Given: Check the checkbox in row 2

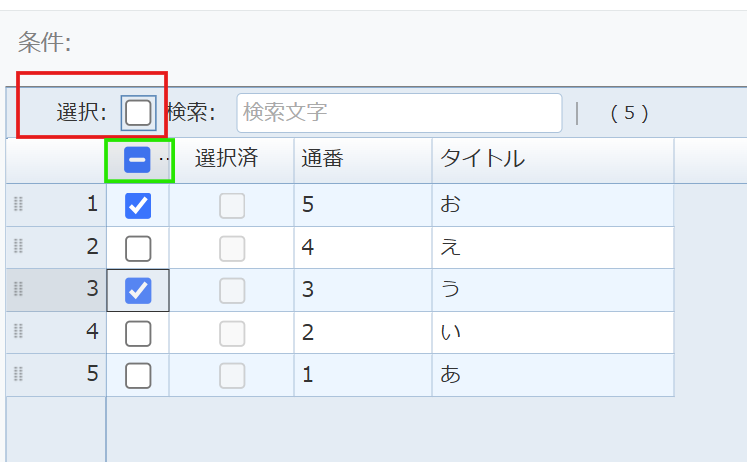Looking at the screenshot, I should pos(138,248).
